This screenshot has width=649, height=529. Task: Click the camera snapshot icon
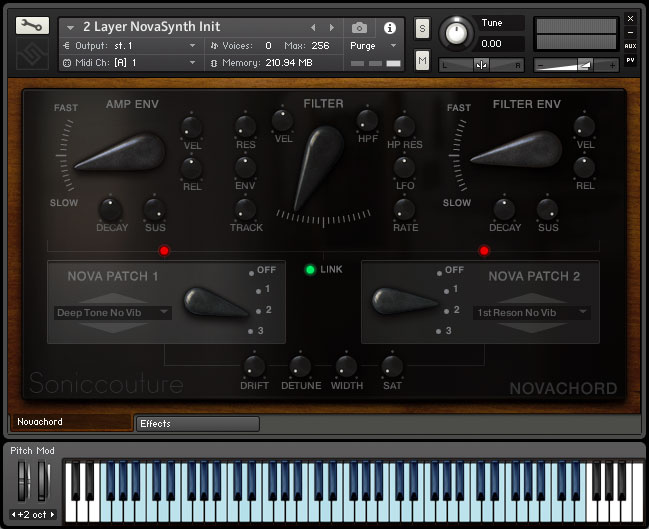(359, 28)
